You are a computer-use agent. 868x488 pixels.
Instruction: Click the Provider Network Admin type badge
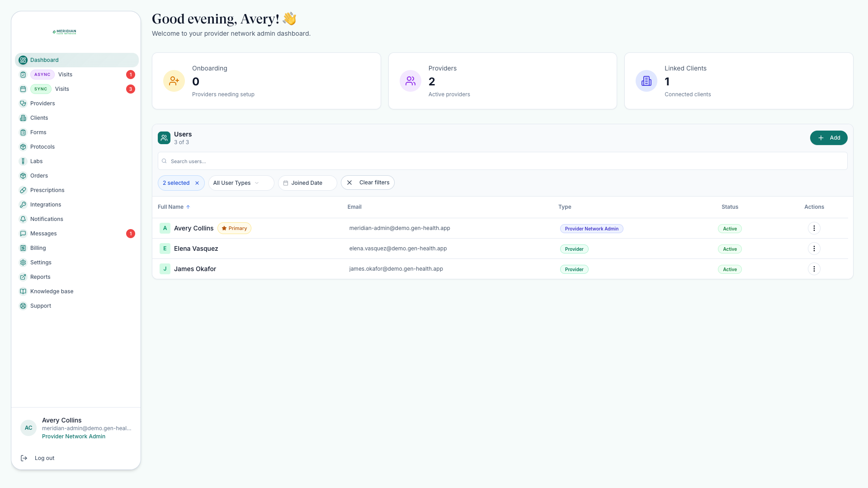[x=591, y=229]
